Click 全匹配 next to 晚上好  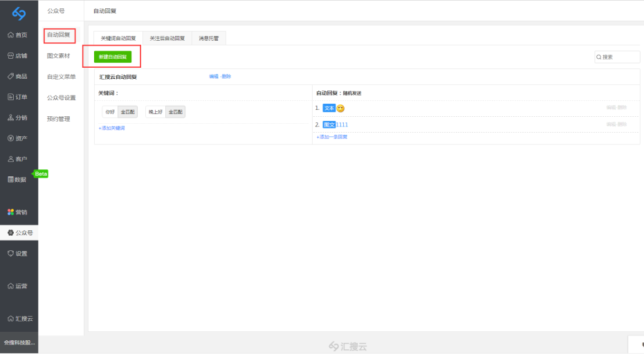(x=176, y=112)
